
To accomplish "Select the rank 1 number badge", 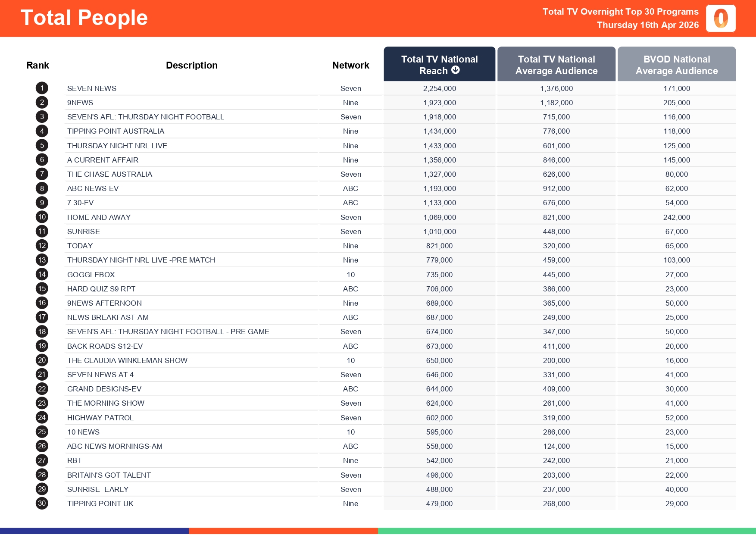I will tap(42, 88).
